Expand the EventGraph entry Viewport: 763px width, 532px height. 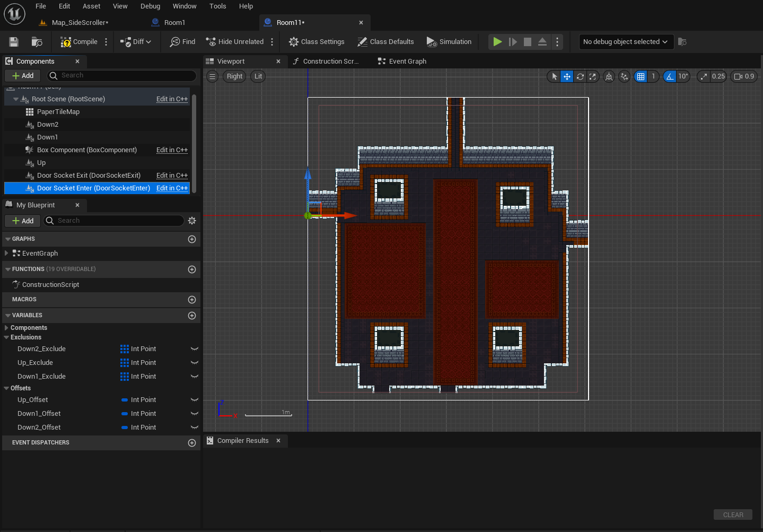(6, 254)
